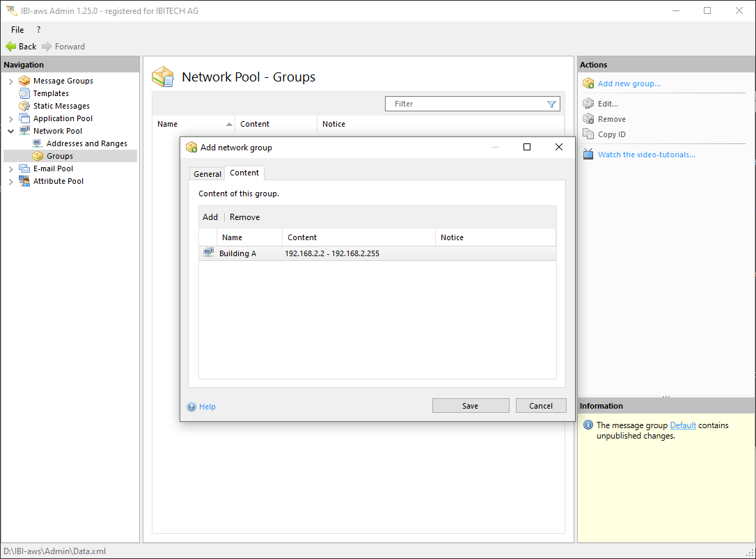Open the Default message group link
This screenshot has height=559, width=756.
682,425
